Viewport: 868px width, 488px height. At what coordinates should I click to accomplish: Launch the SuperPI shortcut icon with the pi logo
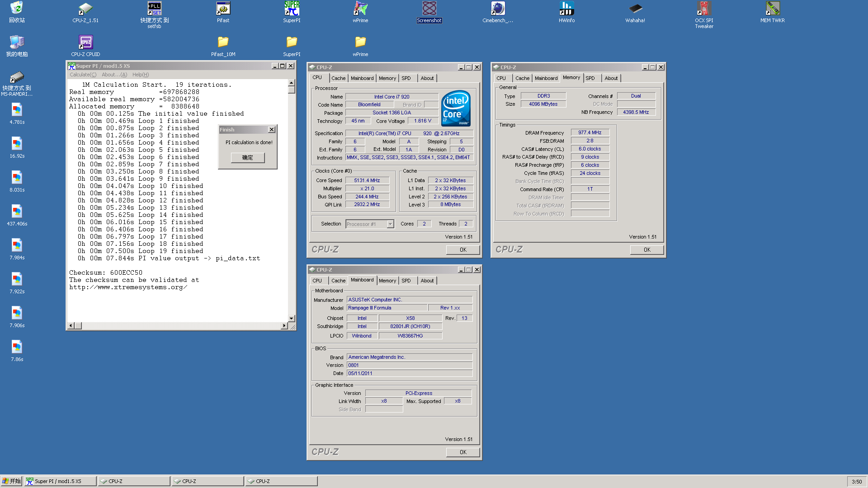pyautogui.click(x=292, y=12)
